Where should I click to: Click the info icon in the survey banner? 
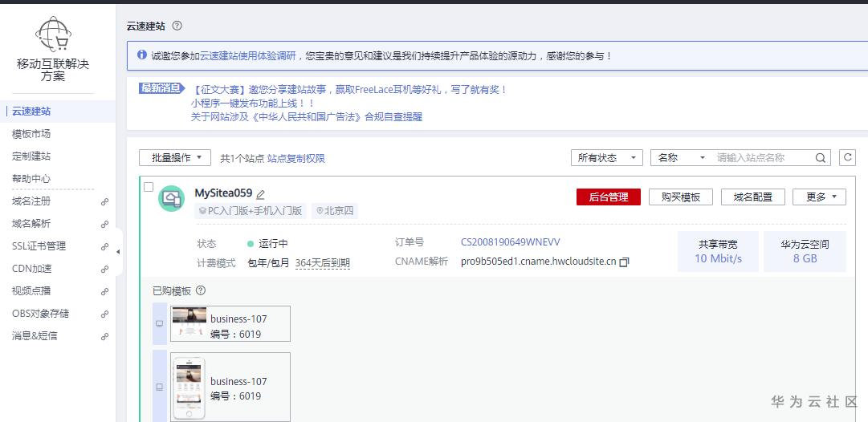142,55
